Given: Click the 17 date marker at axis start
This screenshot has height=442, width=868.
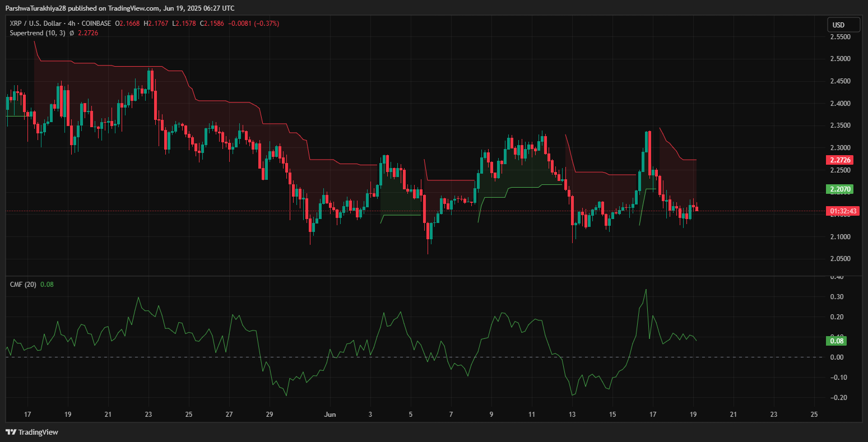Looking at the screenshot, I should tap(27, 415).
